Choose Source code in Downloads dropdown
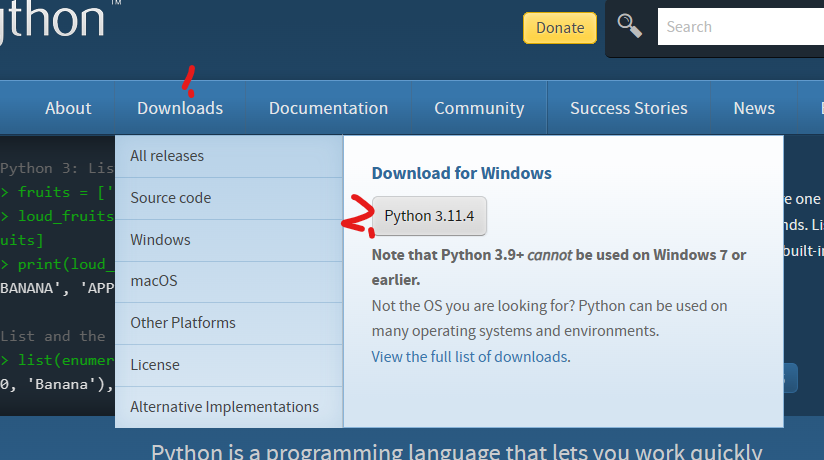The height and width of the screenshot is (460, 824). (171, 198)
